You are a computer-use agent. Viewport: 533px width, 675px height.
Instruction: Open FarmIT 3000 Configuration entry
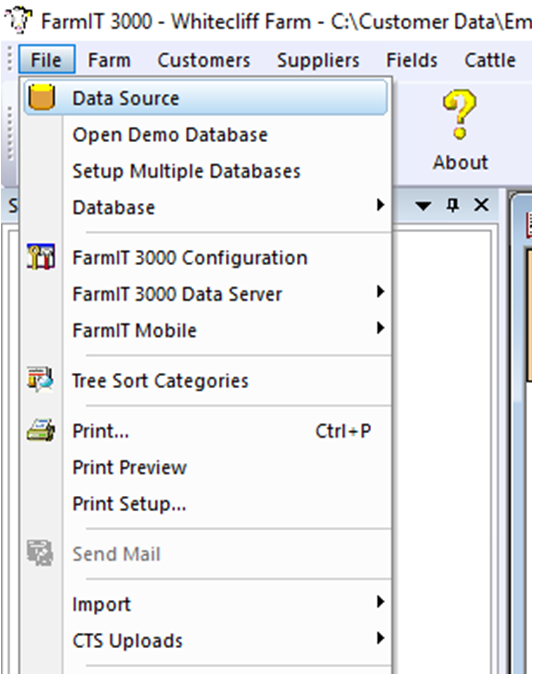[x=206, y=257]
